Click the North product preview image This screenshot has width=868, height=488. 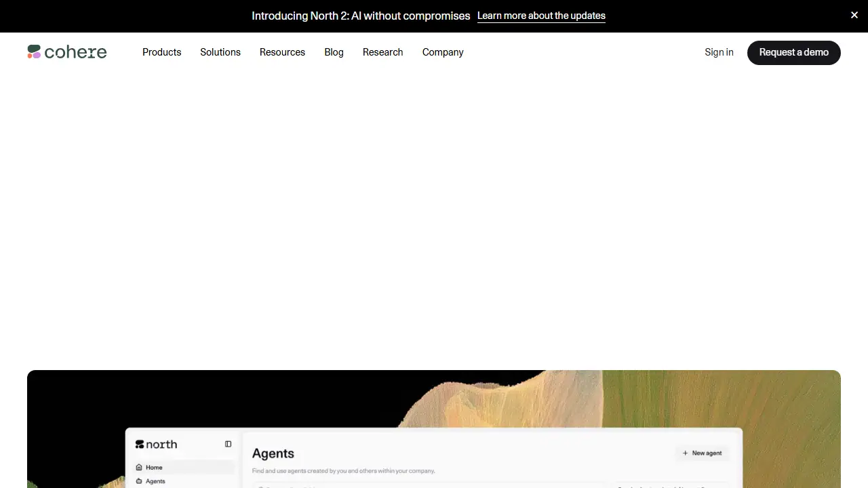[434, 429]
